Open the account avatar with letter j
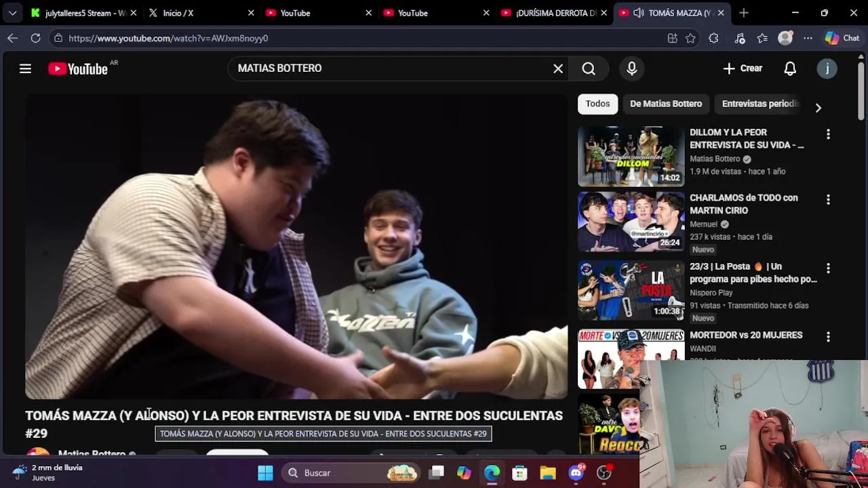 click(827, 68)
